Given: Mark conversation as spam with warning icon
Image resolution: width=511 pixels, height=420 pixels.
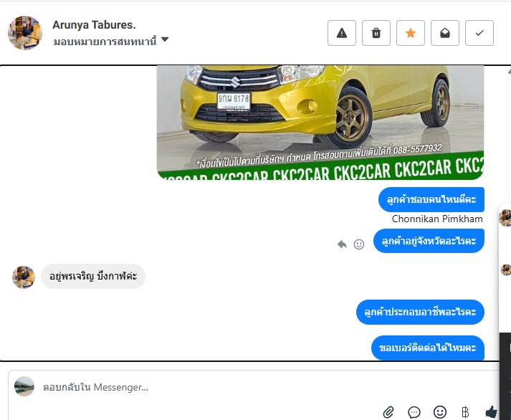Looking at the screenshot, I should [x=342, y=33].
